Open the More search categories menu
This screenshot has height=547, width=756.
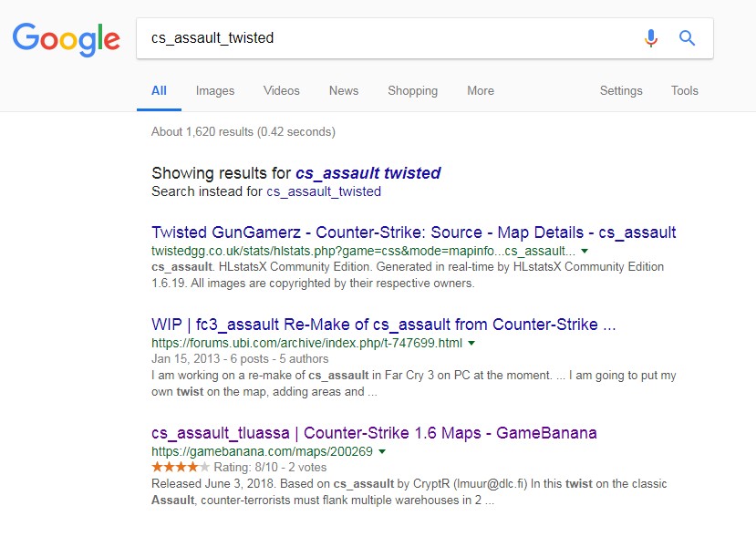coord(481,90)
